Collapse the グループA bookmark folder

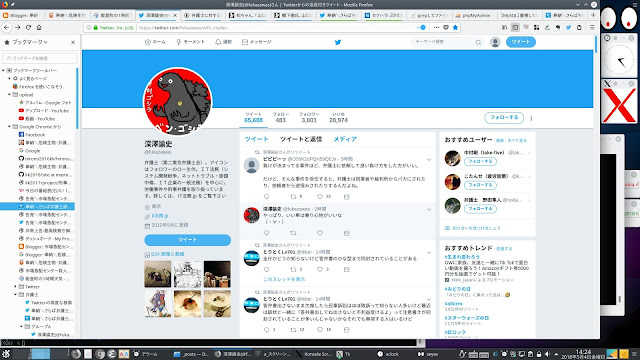(x=21, y=327)
